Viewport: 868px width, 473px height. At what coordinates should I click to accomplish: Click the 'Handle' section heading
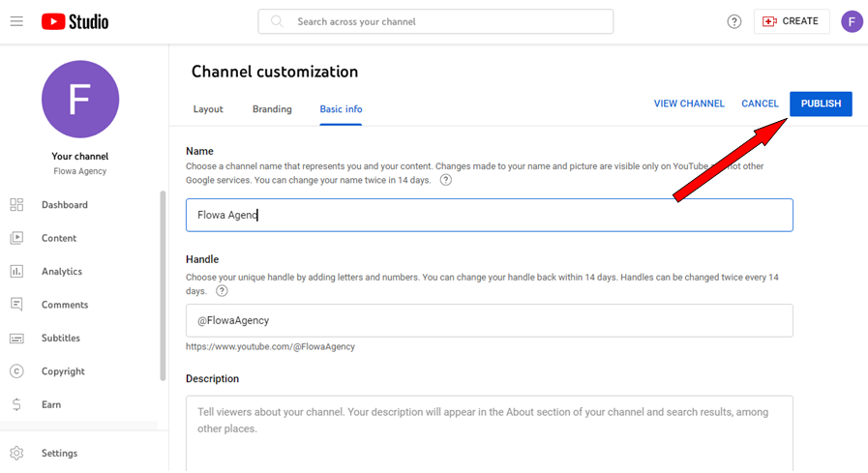pos(202,259)
